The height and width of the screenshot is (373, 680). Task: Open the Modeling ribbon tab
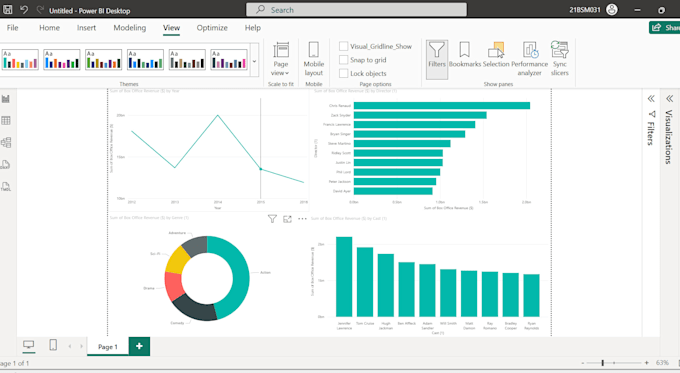tap(130, 28)
